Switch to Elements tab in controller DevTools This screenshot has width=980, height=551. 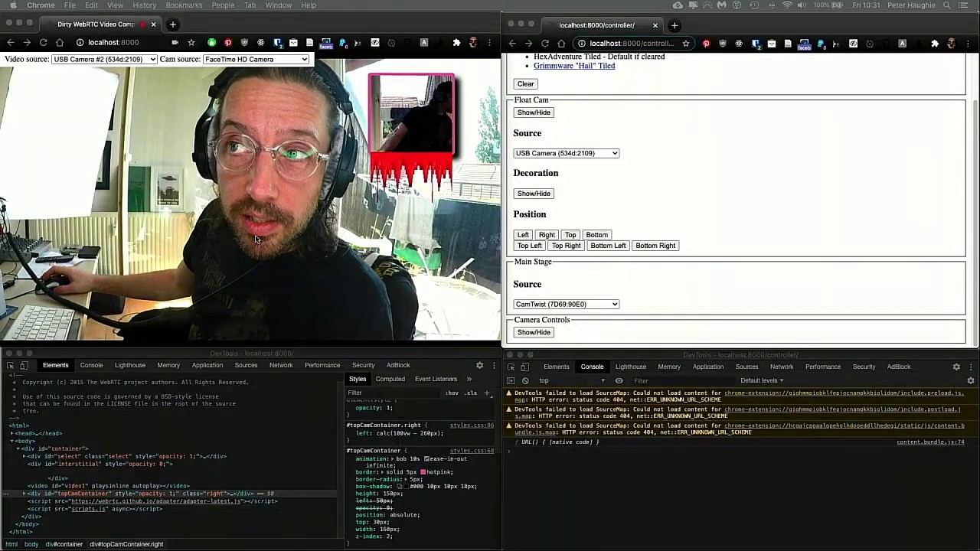556,367
